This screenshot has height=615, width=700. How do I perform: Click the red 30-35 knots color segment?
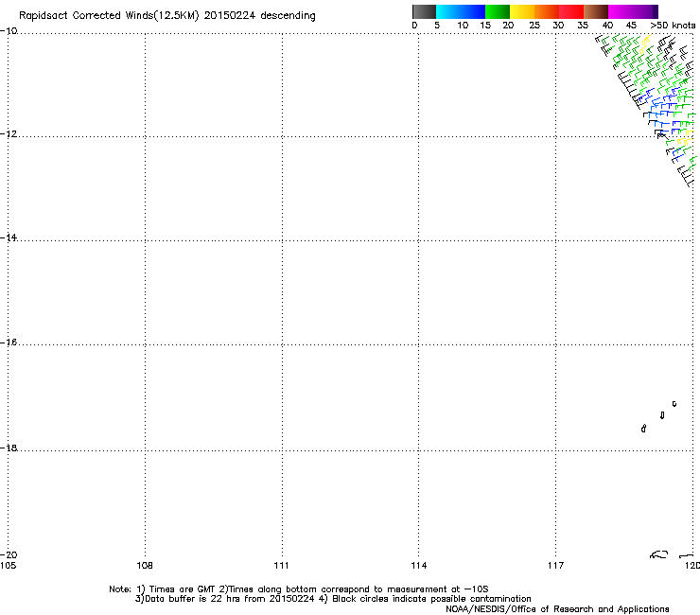click(571, 11)
